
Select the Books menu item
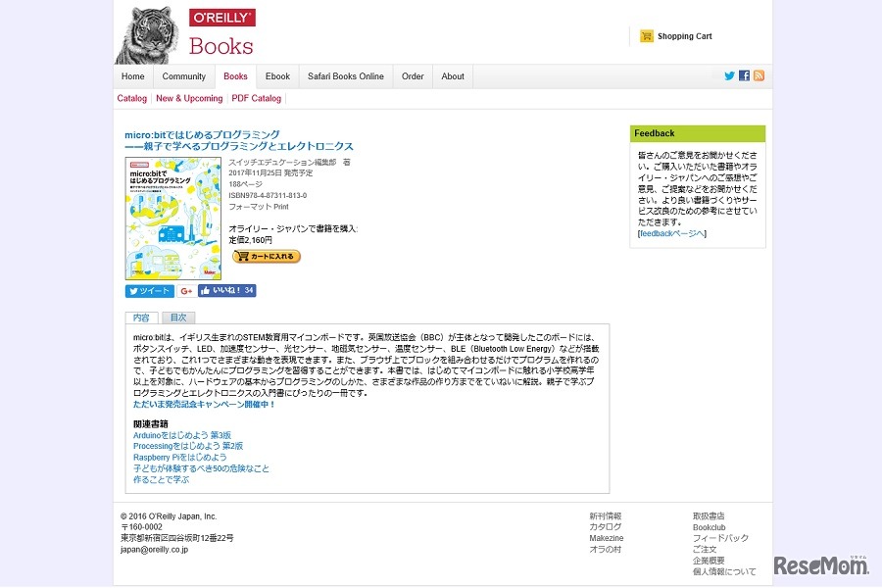[235, 76]
